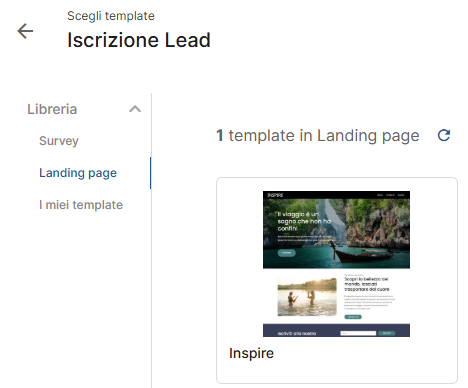Click the preview's top navigation links
Image resolution: width=468 pixels, height=388 pixels.
coord(390,195)
